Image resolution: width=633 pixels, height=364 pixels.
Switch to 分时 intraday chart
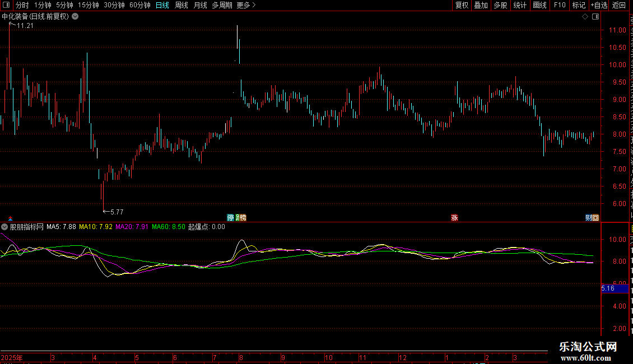click(x=22, y=5)
